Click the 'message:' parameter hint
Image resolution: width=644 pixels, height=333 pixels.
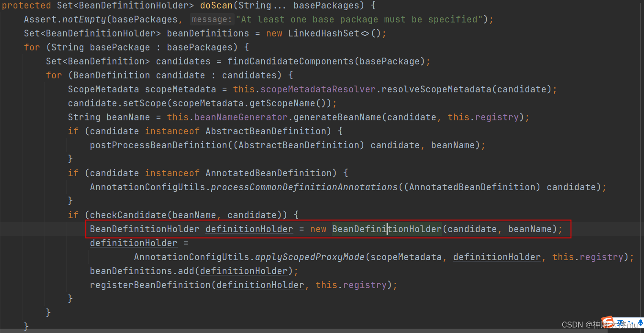pos(212,19)
